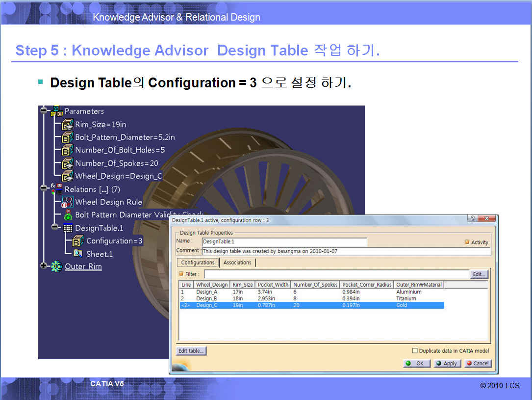Collapse the Parameters tree node
532x400 pixels.
pos(44,111)
